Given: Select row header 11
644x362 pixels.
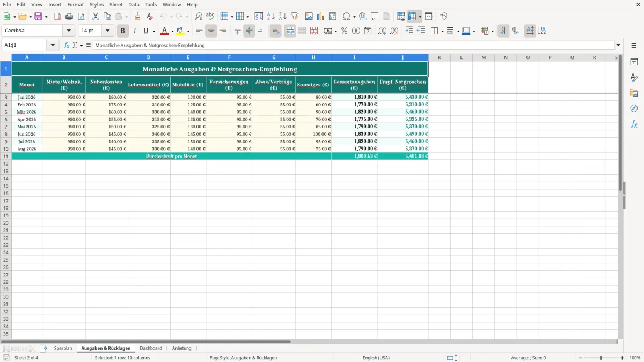Looking at the screenshot, I should [x=6, y=156].
